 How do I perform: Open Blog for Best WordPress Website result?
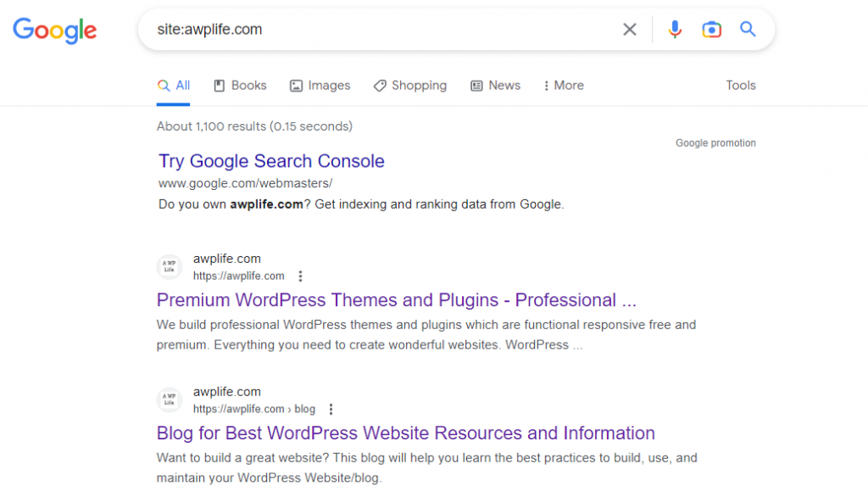point(405,433)
